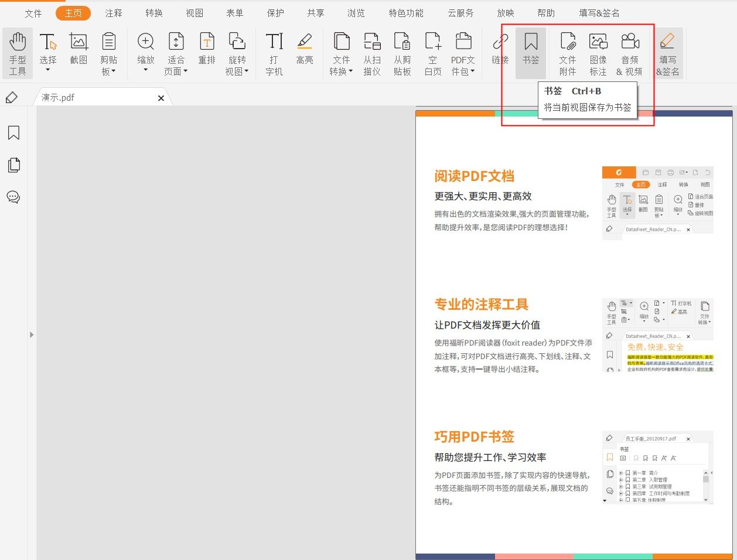Add an 图像标注 (Image Annotation)
This screenshot has height=560, width=737.
(x=599, y=53)
